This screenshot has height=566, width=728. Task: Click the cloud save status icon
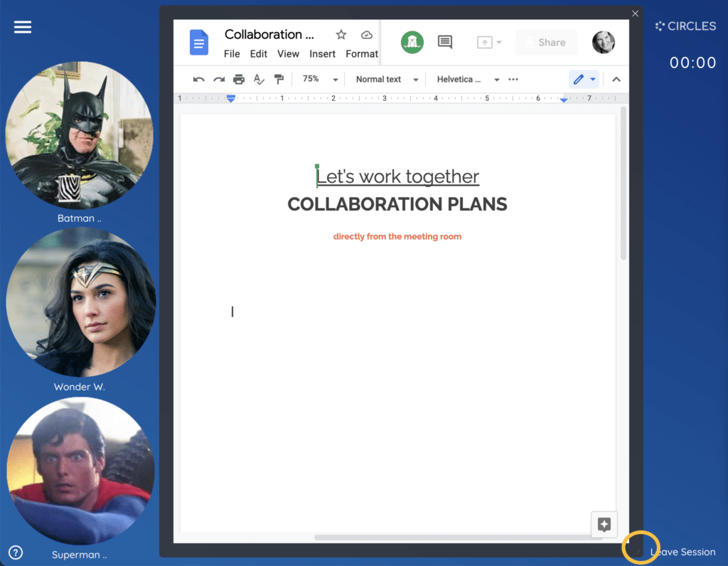367,35
